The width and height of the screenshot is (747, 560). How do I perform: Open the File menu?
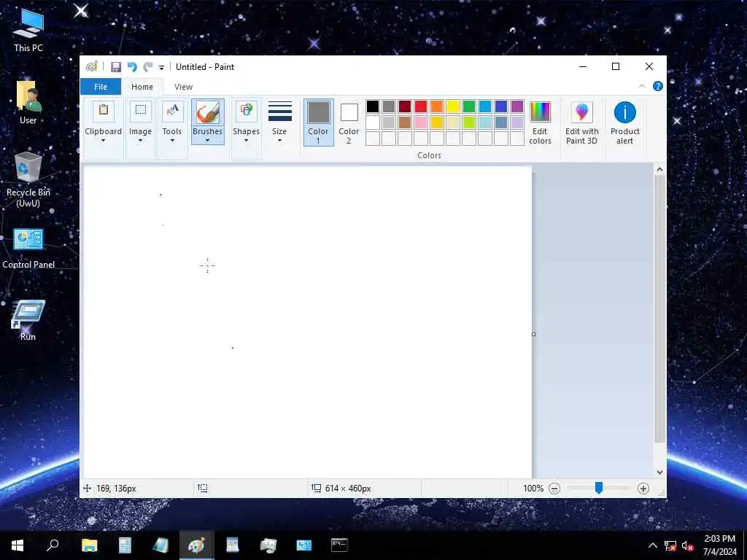pos(101,87)
